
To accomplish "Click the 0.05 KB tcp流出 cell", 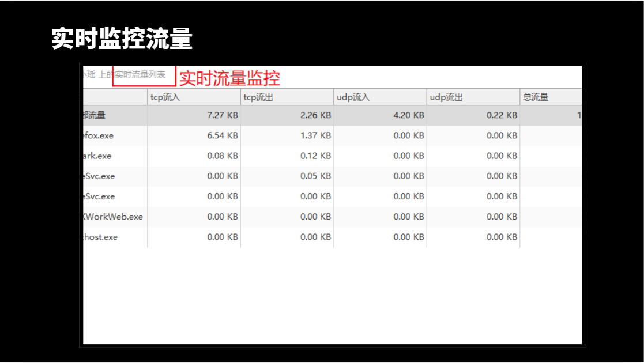I will [x=287, y=176].
